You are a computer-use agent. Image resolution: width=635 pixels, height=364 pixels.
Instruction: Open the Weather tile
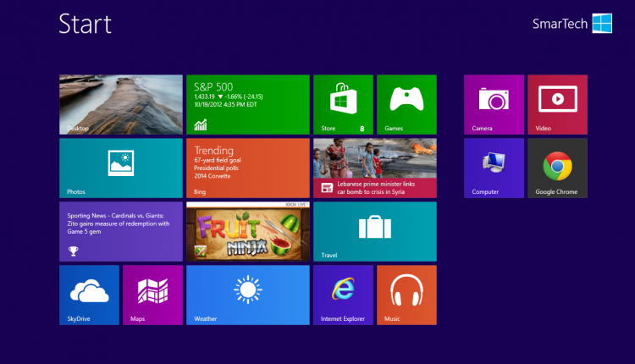point(248,295)
